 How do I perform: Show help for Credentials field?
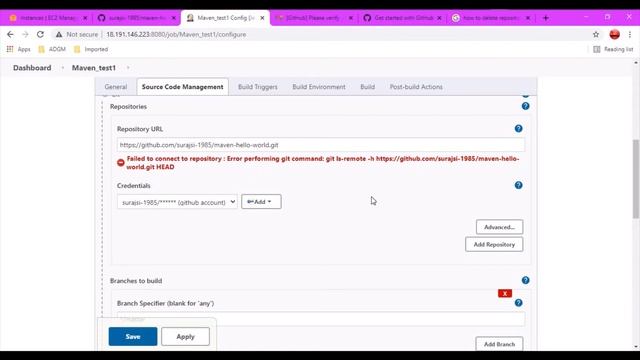518,185
